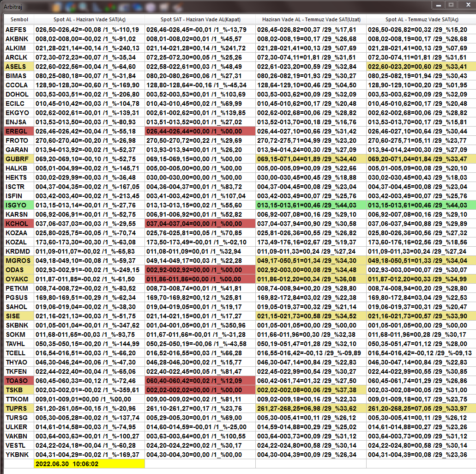Click the FROTO symbol cell
The width and height of the screenshot is (476, 474).
(x=19, y=140)
